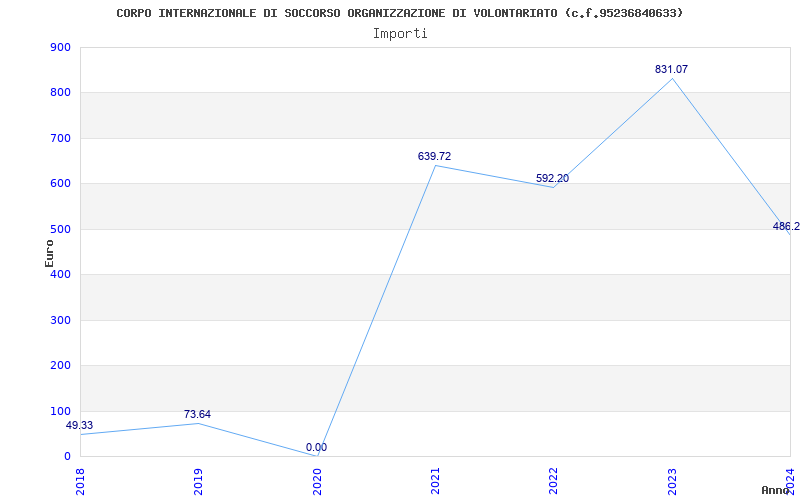
Task: Select the 'Importi' subtitle
Action: (x=400, y=34)
